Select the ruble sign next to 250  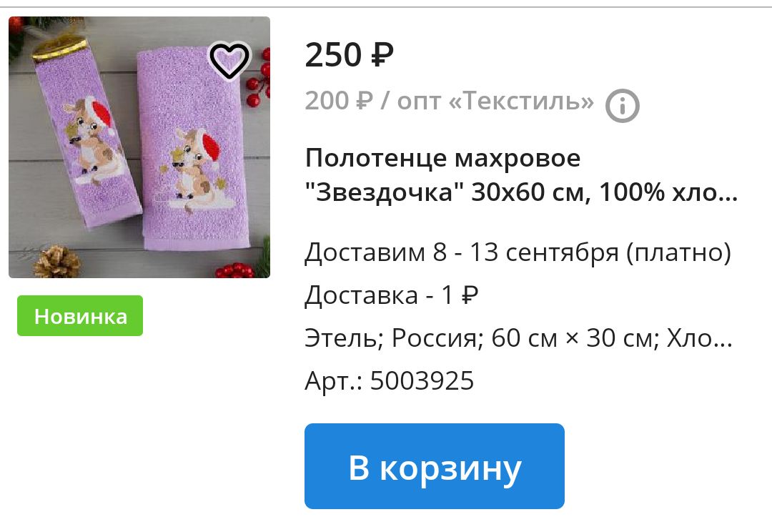382,55
